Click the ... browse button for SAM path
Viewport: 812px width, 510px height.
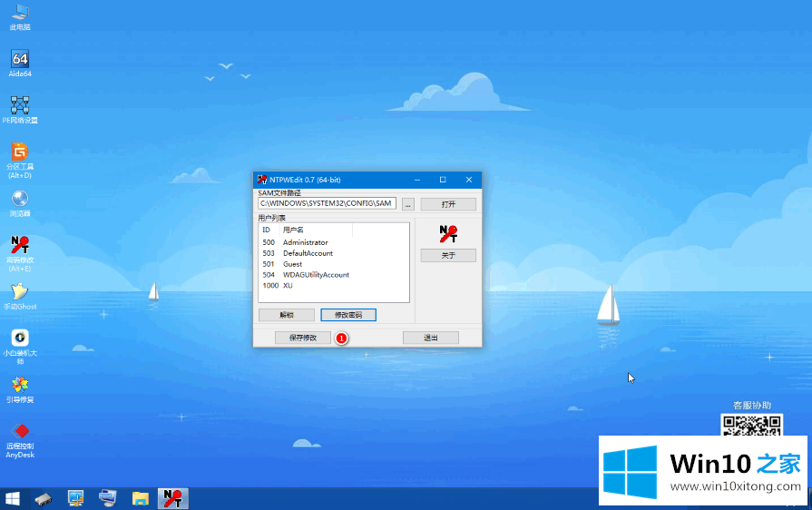408,204
